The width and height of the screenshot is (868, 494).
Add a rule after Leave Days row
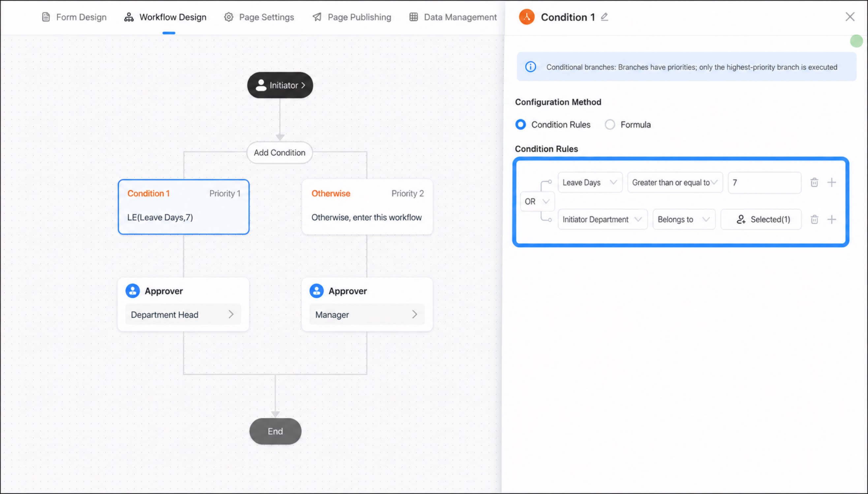831,183
